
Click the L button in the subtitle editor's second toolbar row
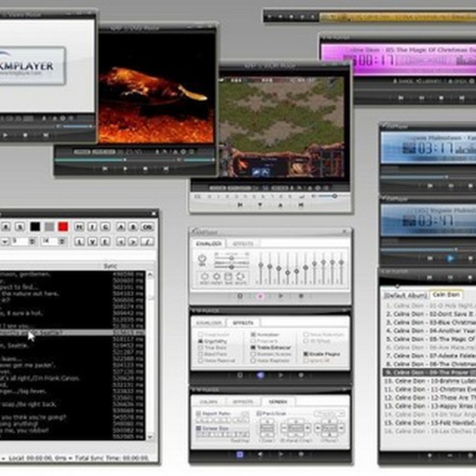[x=79, y=242]
